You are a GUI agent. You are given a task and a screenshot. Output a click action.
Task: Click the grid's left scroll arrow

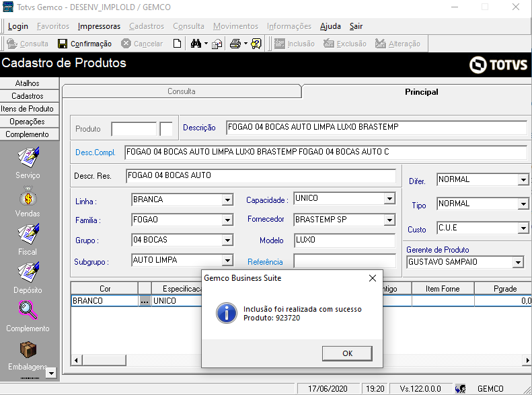77,360
